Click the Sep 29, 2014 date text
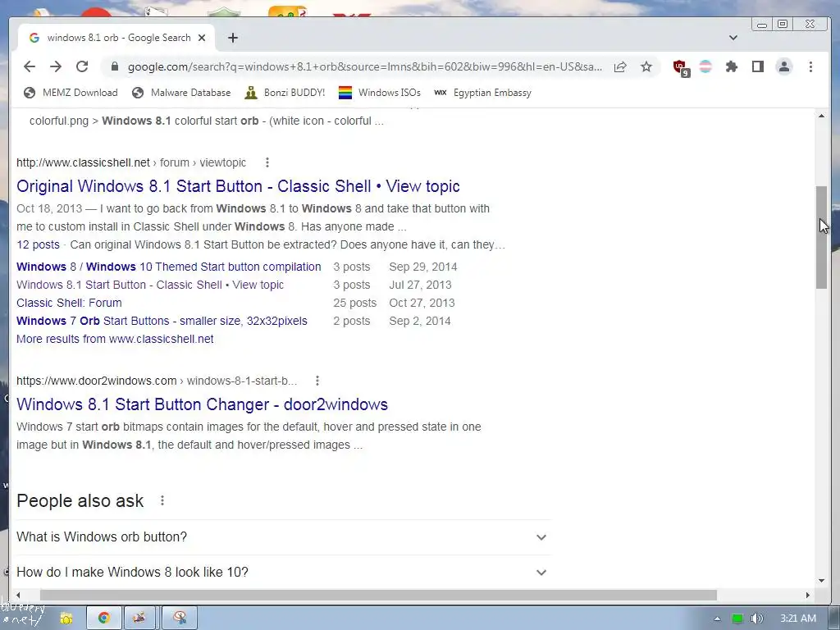840x630 pixels. pyautogui.click(x=423, y=267)
